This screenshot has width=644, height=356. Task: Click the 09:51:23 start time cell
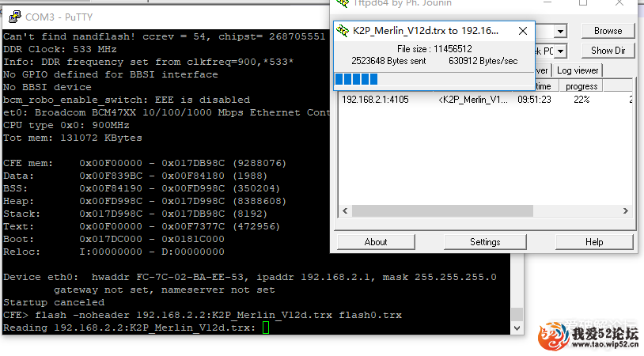pyautogui.click(x=534, y=100)
